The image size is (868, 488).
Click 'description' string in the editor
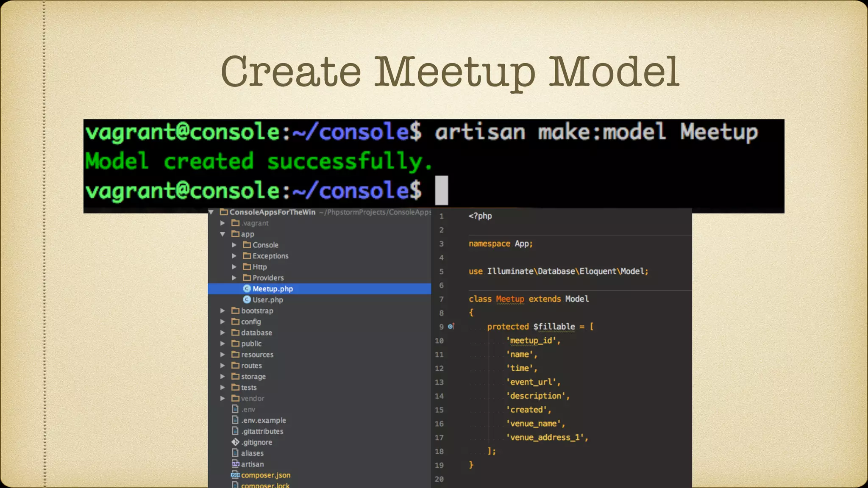click(536, 396)
